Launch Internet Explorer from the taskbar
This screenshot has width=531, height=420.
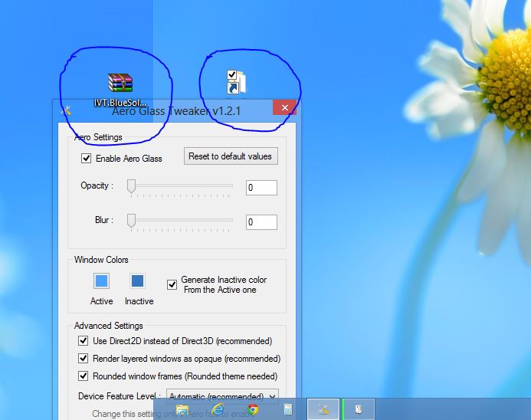click(218, 409)
